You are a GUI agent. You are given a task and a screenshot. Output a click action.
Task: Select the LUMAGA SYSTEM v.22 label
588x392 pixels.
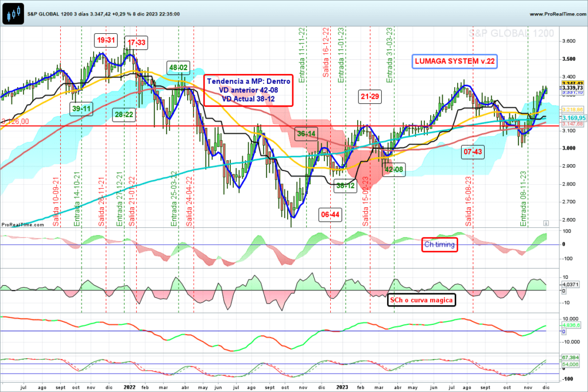[x=455, y=61]
